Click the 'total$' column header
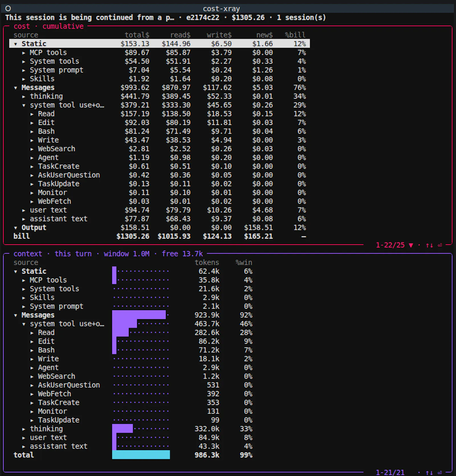The width and height of the screenshot is (456, 476). (x=137, y=35)
